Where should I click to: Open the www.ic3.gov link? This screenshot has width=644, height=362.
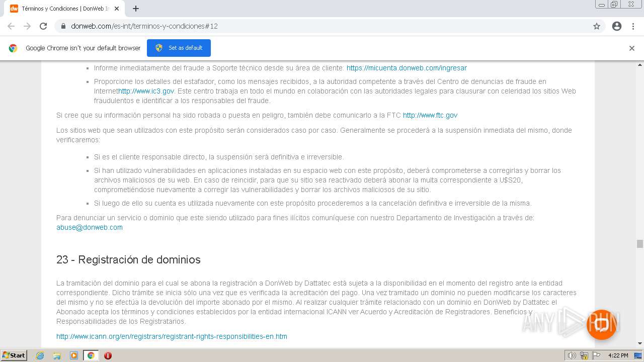click(146, 91)
